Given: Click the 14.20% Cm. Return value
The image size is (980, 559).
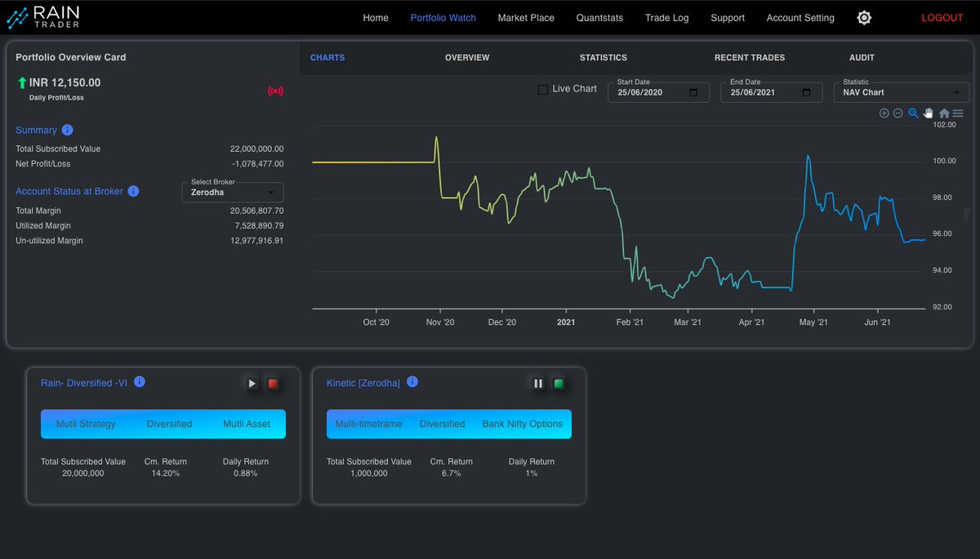Looking at the screenshot, I should point(166,473).
